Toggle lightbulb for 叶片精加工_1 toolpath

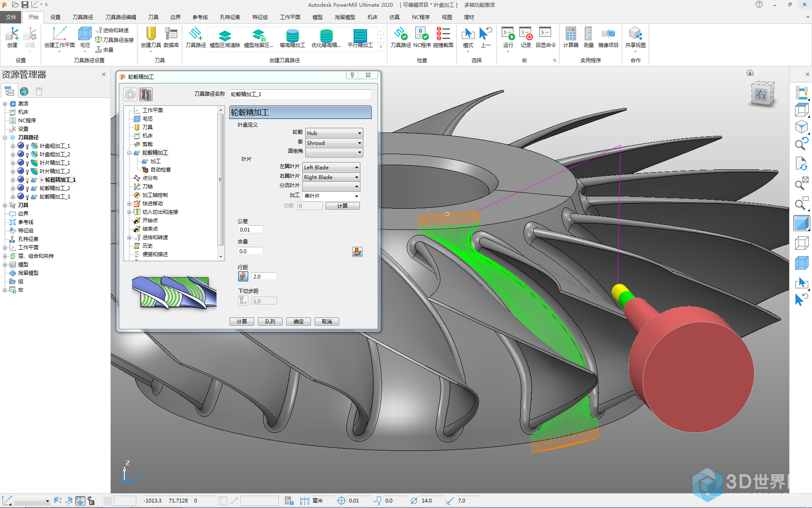pyautogui.click(x=27, y=163)
